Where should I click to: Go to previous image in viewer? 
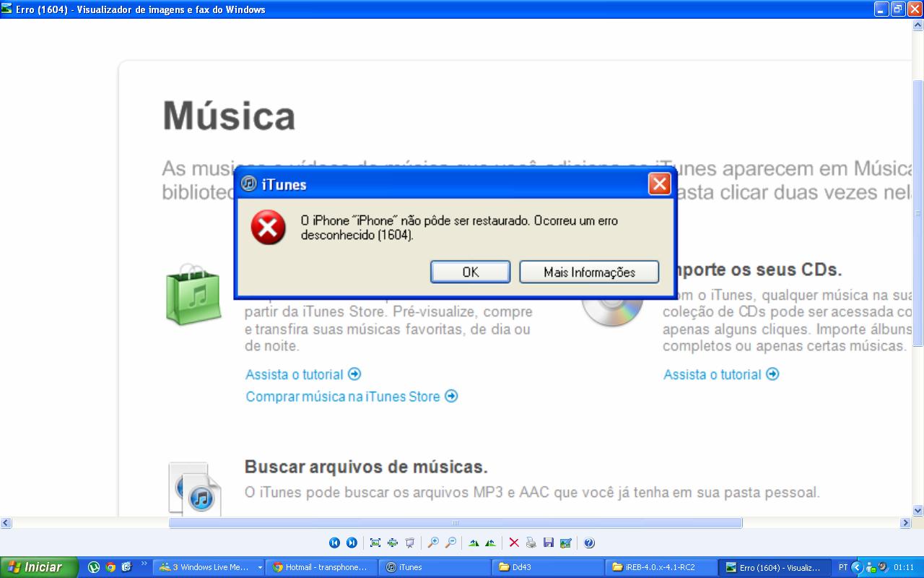tap(334, 543)
